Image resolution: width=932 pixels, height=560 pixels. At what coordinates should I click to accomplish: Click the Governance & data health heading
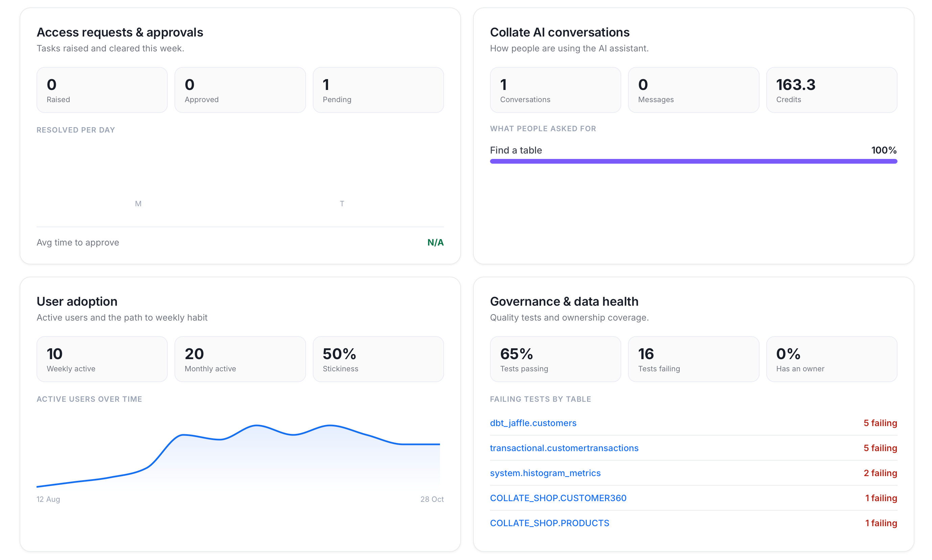pos(564,301)
